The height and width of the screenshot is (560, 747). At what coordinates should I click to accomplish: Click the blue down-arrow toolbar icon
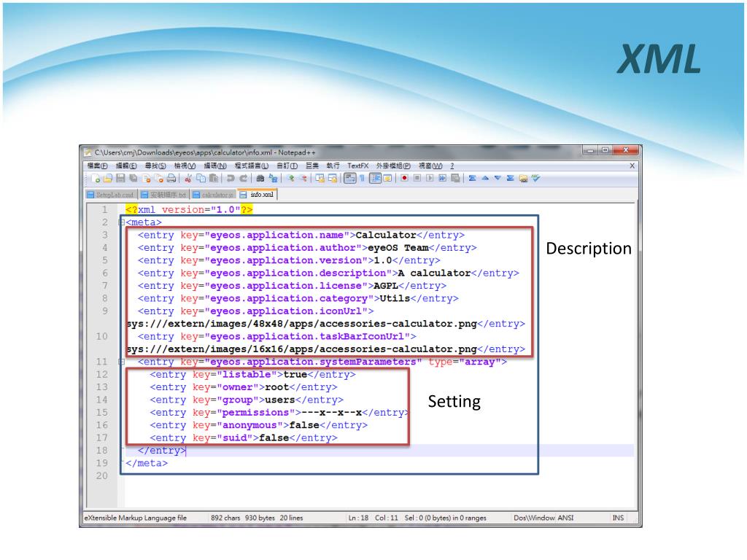click(498, 179)
